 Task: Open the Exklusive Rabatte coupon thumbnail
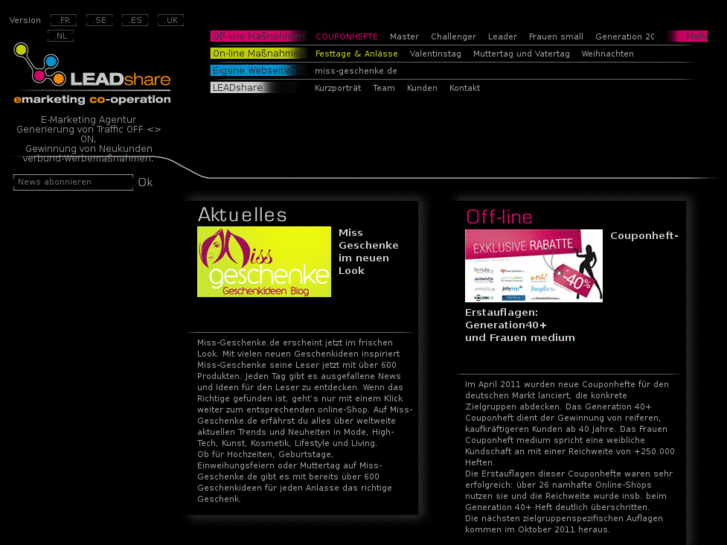click(534, 265)
